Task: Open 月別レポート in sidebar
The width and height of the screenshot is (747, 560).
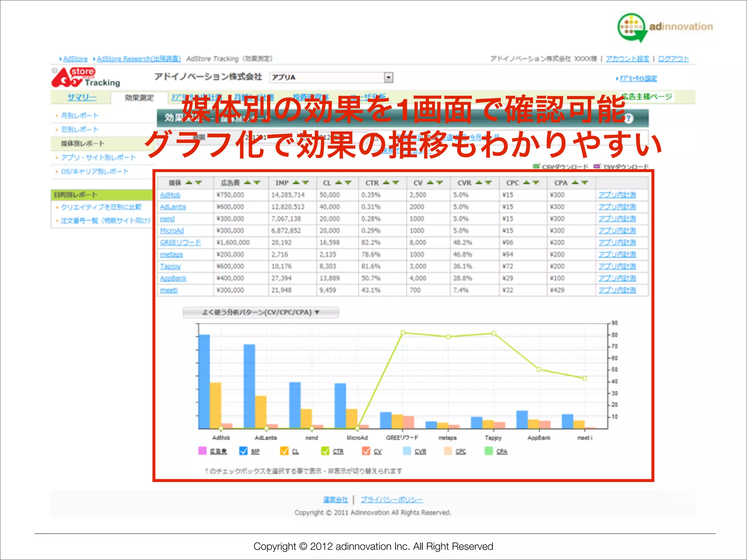Action: (x=80, y=116)
